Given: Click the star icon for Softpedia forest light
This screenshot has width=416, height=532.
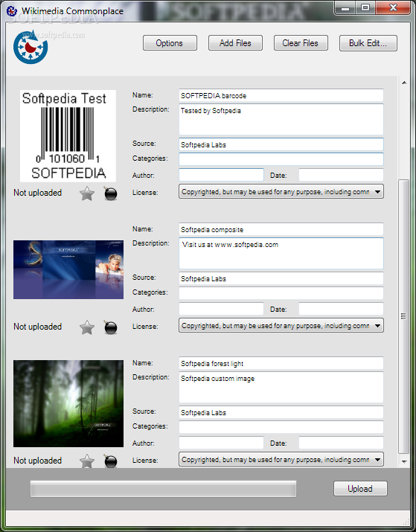Looking at the screenshot, I should click(x=87, y=461).
